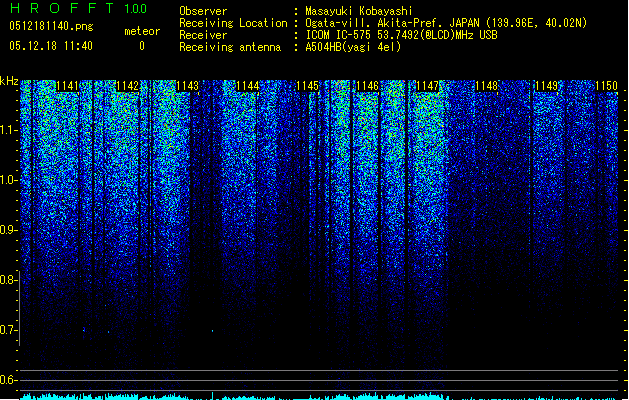
Task: Click the 1.0 kHz axis tick label
Action: [x=9, y=180]
